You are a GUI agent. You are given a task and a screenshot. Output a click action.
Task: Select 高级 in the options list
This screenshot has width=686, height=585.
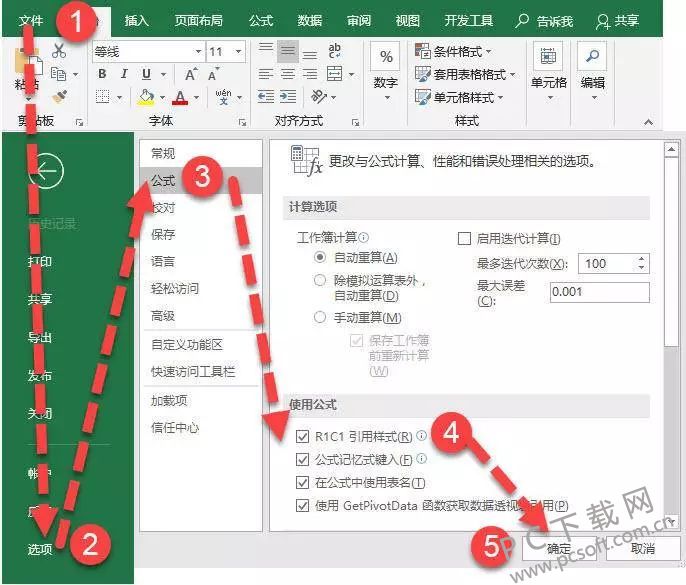click(162, 315)
